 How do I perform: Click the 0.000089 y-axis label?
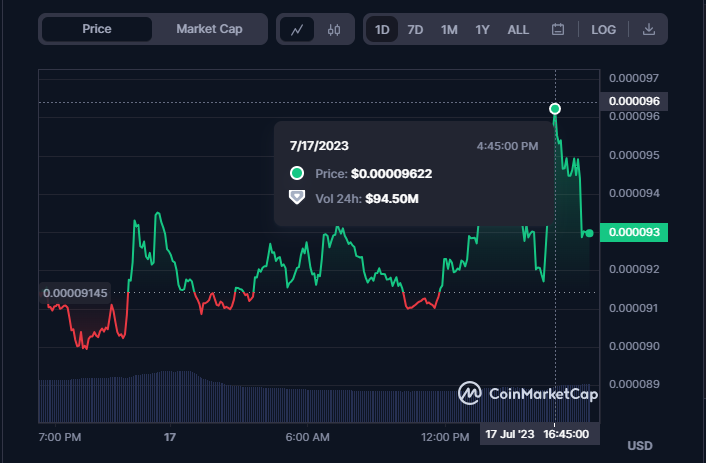point(634,384)
